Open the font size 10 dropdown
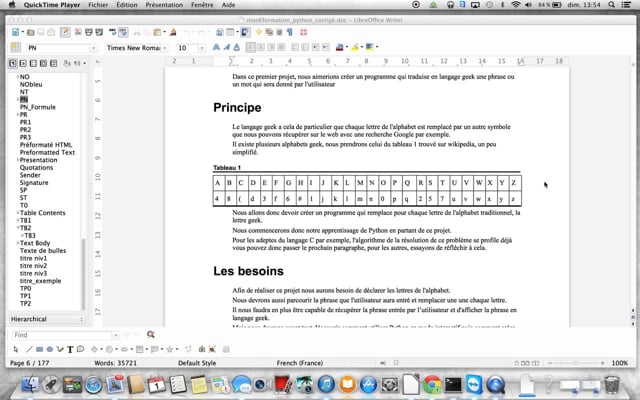This screenshot has height=400, width=640. point(201,48)
